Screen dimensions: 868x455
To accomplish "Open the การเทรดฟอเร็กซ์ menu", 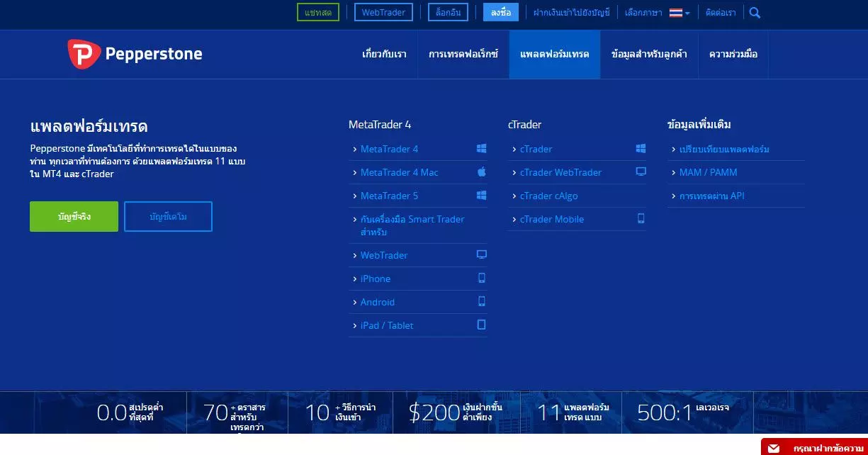I will (x=463, y=54).
